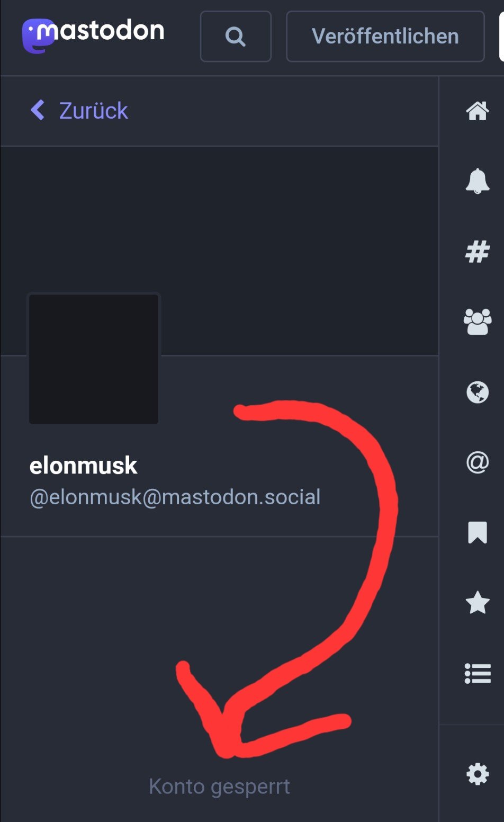Open preferences with the gear icon
This screenshot has width=504, height=822.
tap(477, 775)
